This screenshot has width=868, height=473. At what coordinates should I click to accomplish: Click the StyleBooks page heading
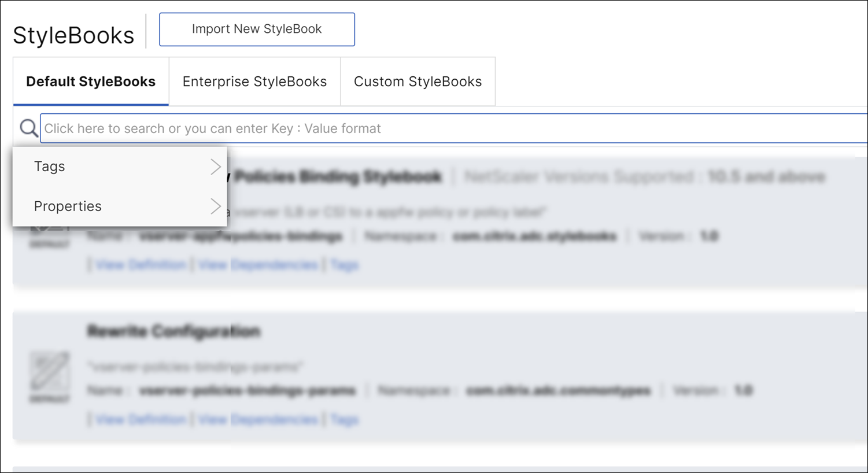click(x=73, y=35)
